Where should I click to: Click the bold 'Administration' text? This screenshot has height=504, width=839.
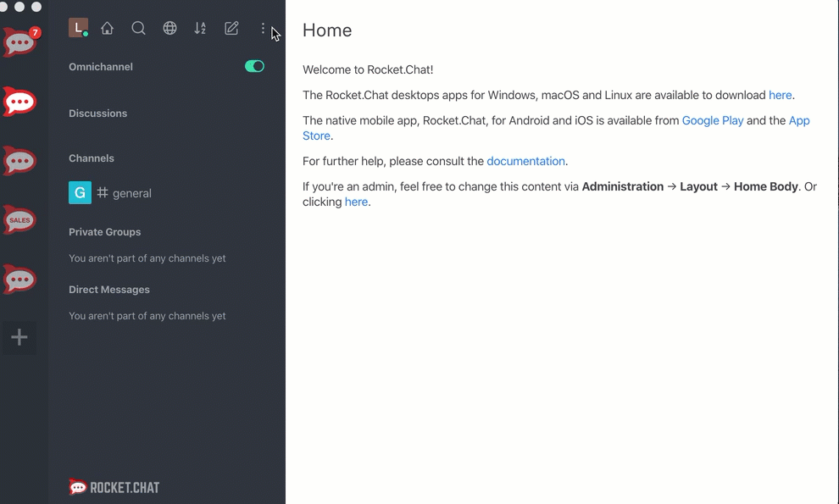click(623, 186)
